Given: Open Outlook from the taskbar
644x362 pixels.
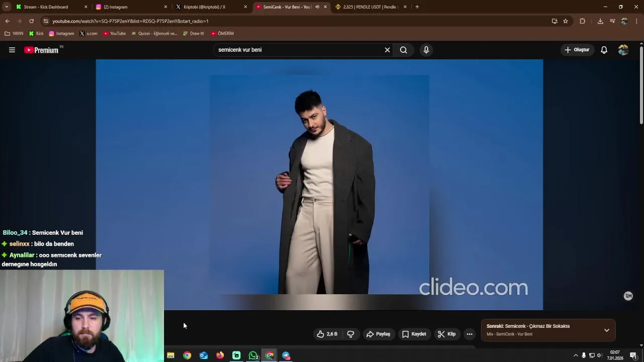Looking at the screenshot, I should pos(203,355).
